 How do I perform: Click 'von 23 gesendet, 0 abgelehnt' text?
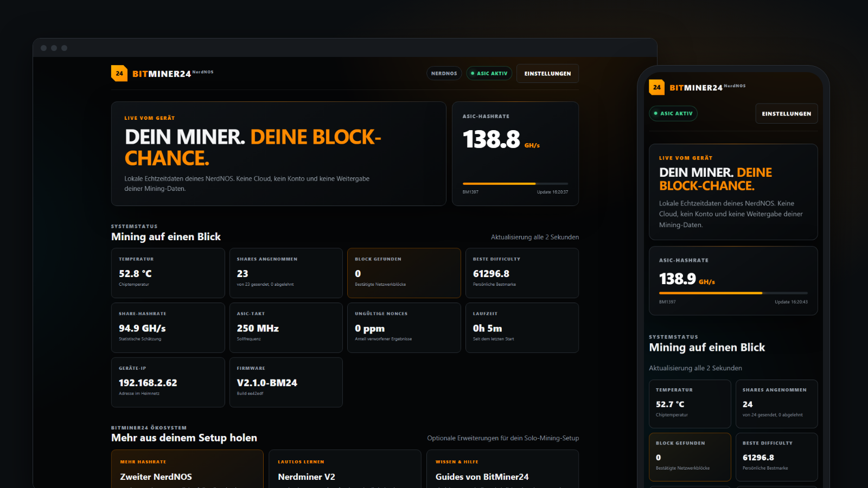click(x=265, y=285)
